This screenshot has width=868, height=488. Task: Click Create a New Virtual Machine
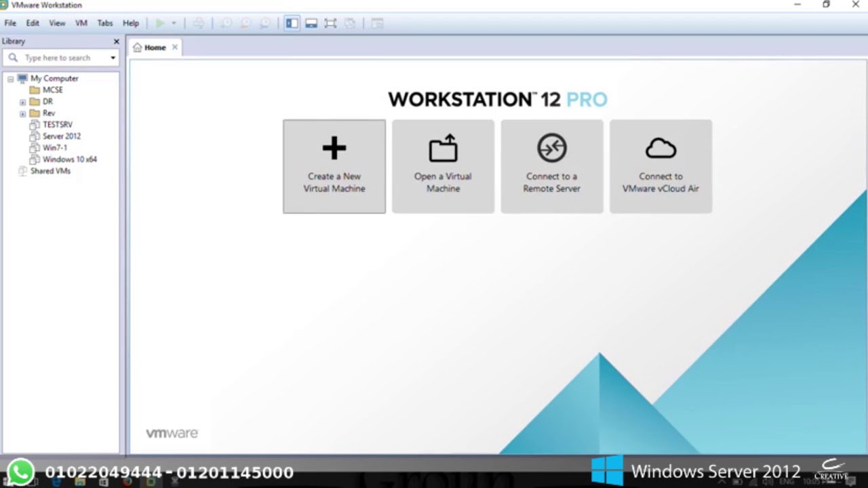click(x=334, y=167)
